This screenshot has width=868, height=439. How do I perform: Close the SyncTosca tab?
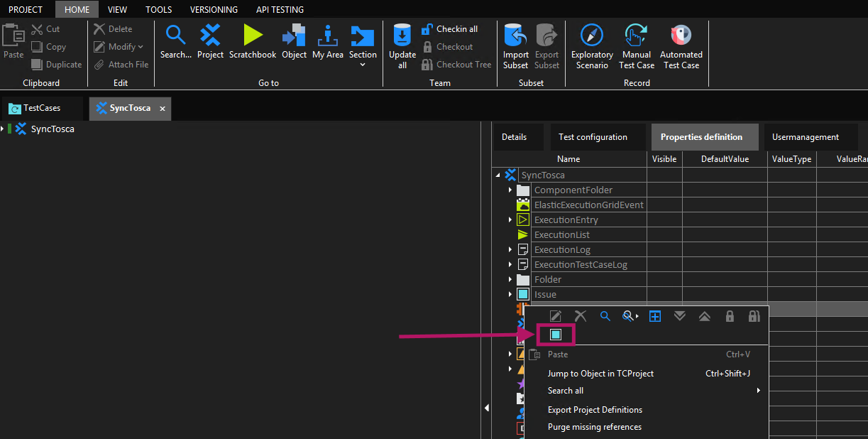click(163, 109)
